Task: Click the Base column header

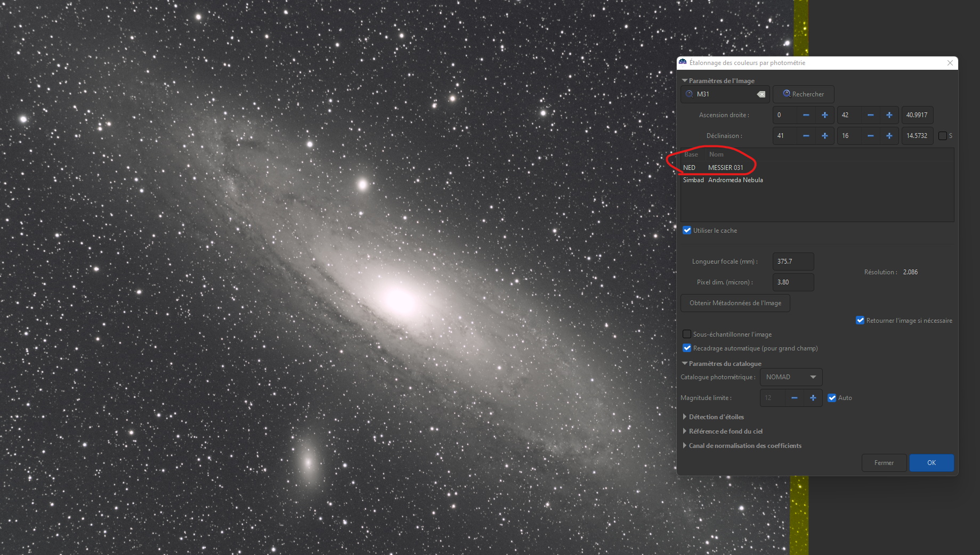Action: click(691, 154)
